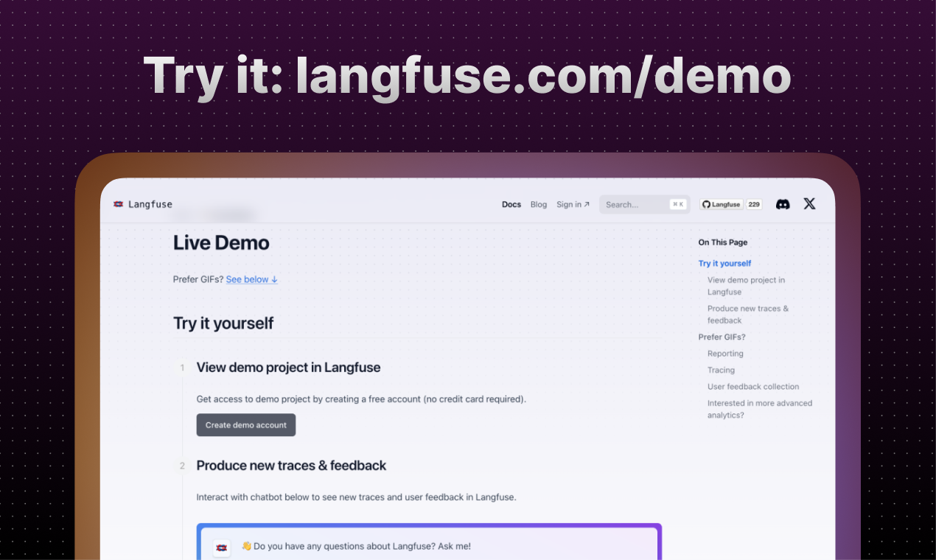The height and width of the screenshot is (560, 936).
Task: Click the On This Page label
Action: pyautogui.click(x=722, y=242)
